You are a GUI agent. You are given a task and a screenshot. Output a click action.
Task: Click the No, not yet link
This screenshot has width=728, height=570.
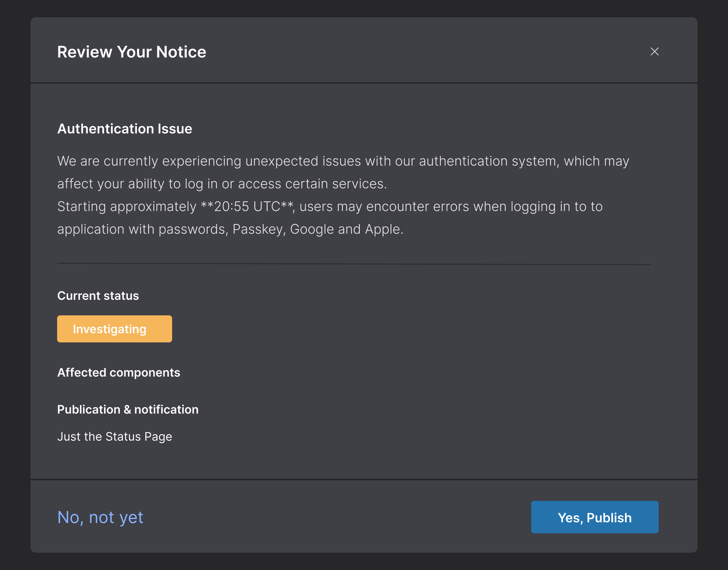[100, 517]
